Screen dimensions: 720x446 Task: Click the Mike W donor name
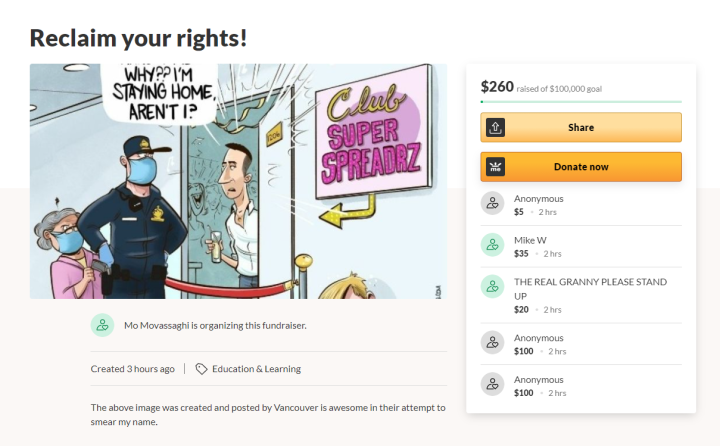click(530, 240)
